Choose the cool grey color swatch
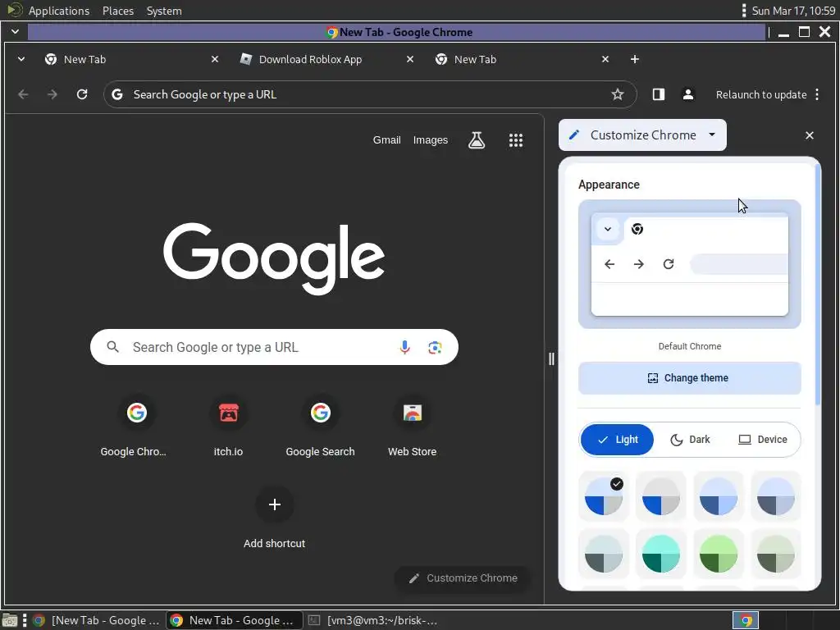840x630 pixels. click(603, 554)
